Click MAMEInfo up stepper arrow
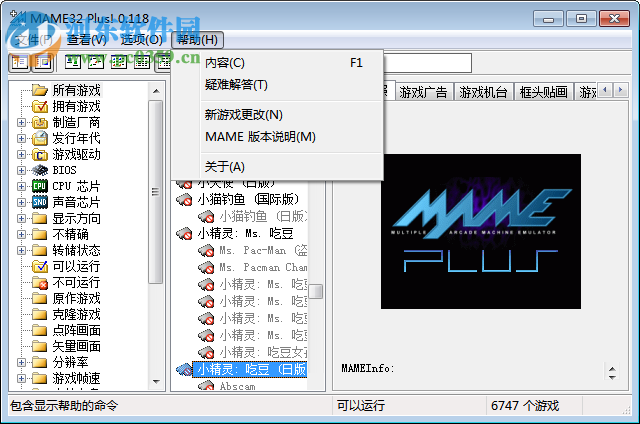640x424 pixels. [612, 369]
